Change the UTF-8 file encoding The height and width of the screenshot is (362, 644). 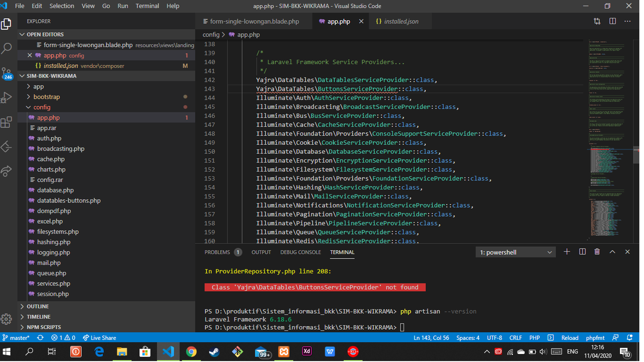[495, 338]
